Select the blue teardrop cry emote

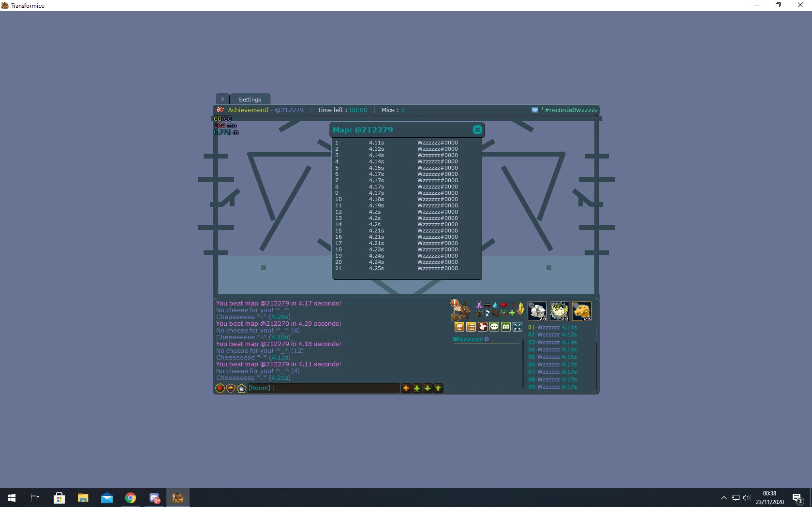(495, 305)
